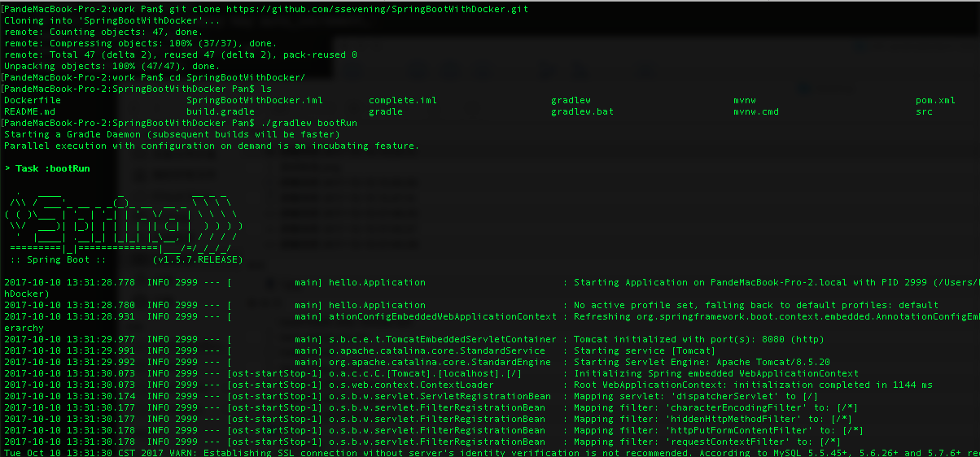Screen dimensions: 980x457
Task: Click the '> Task :bootRun' line
Action: point(47,168)
